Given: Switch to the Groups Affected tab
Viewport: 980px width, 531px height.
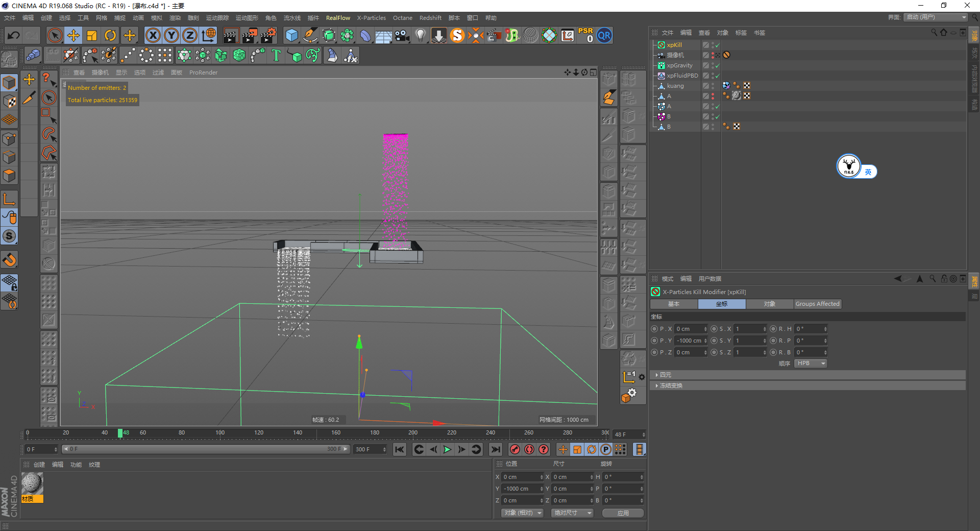Looking at the screenshot, I should 817,304.
